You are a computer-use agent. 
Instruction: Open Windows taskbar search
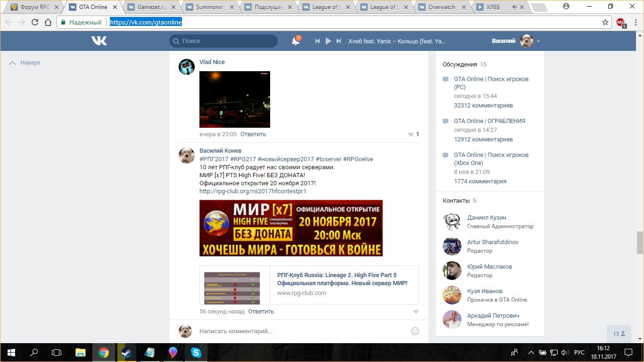34,352
